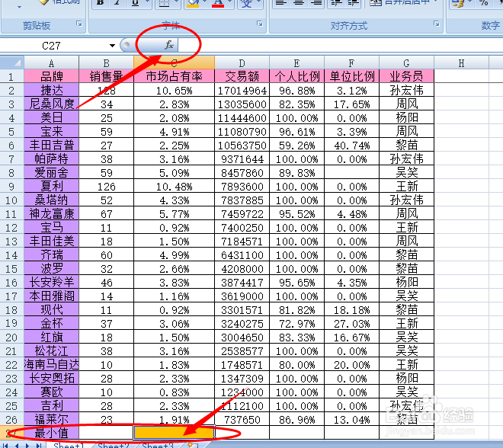Image resolution: width=503 pixels, height=448 pixels.
Task: Expand the Name Box dropdown arrow
Action: [112, 46]
